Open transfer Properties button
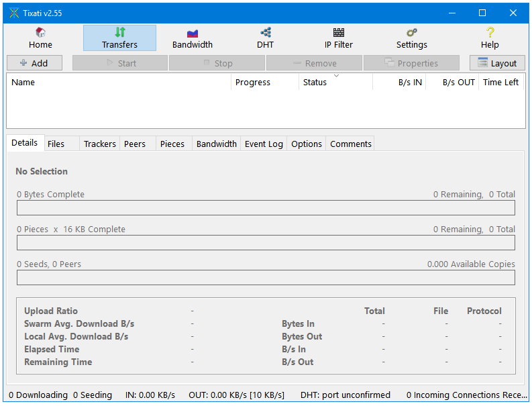Viewport: 532px width, 406px height. [x=411, y=63]
